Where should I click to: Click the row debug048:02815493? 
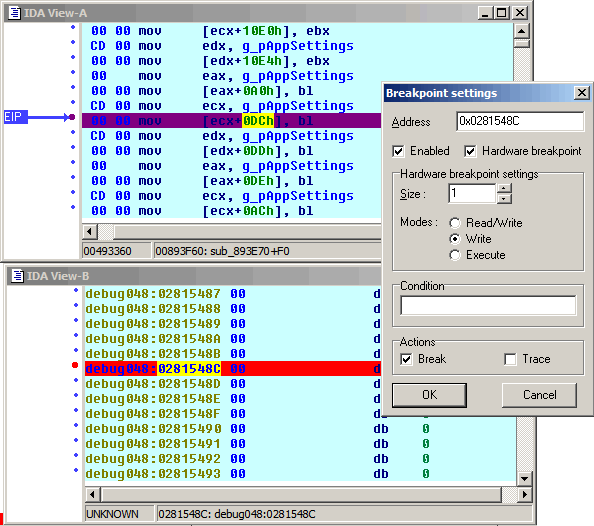click(x=301, y=474)
